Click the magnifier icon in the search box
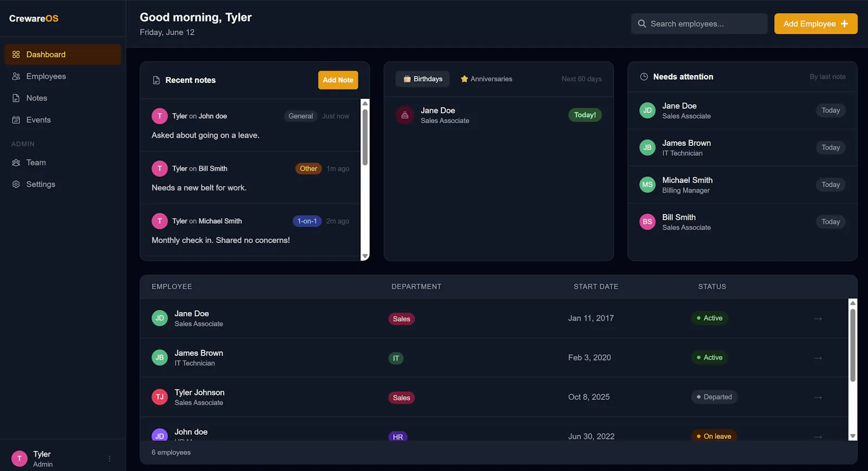Screen dimensions: 868x471 [x=642, y=24]
